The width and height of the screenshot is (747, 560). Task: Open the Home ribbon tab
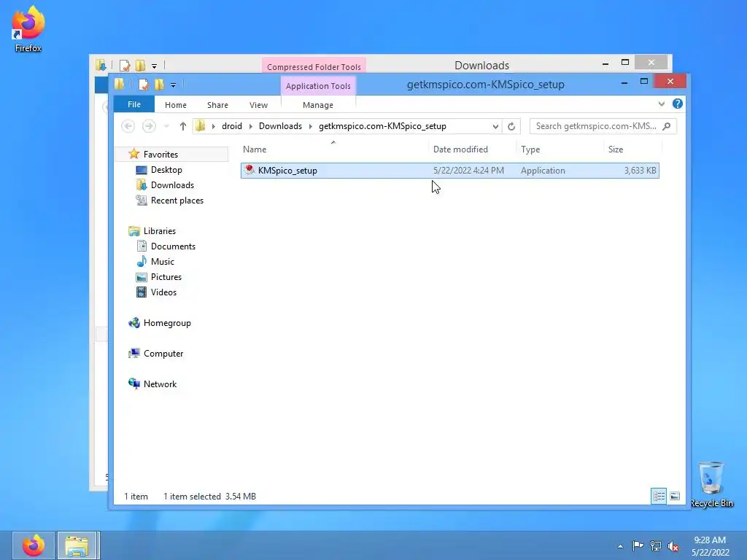pyautogui.click(x=176, y=105)
